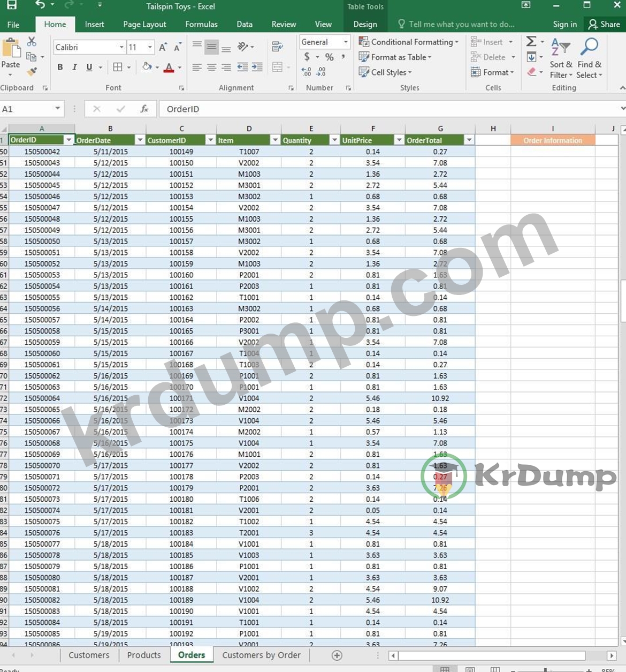Open the Borders tool
Screen dimensions: 626x672
click(x=118, y=67)
